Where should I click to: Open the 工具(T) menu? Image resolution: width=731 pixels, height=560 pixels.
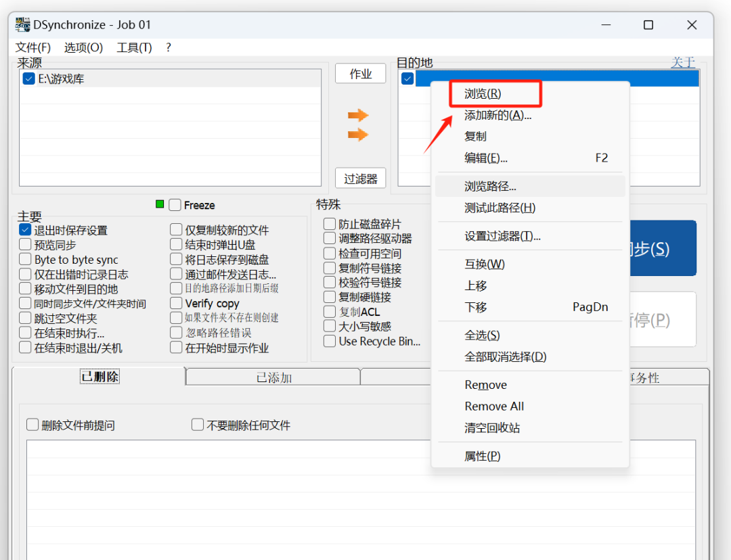[134, 47]
